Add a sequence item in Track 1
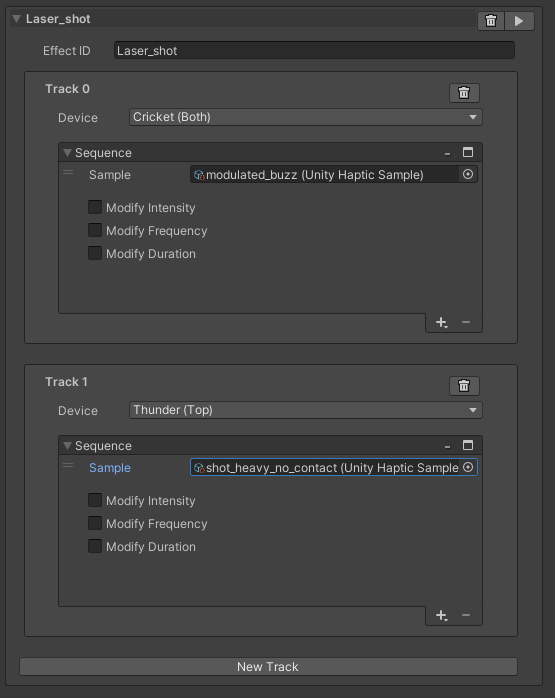The width and height of the screenshot is (555, 698). coord(441,615)
